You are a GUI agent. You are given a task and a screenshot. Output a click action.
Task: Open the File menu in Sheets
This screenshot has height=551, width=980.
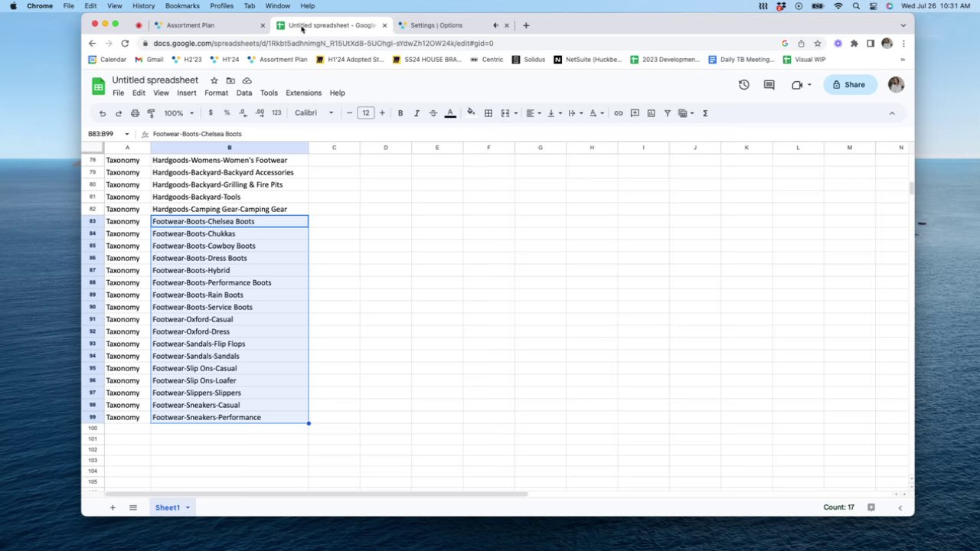click(x=118, y=93)
